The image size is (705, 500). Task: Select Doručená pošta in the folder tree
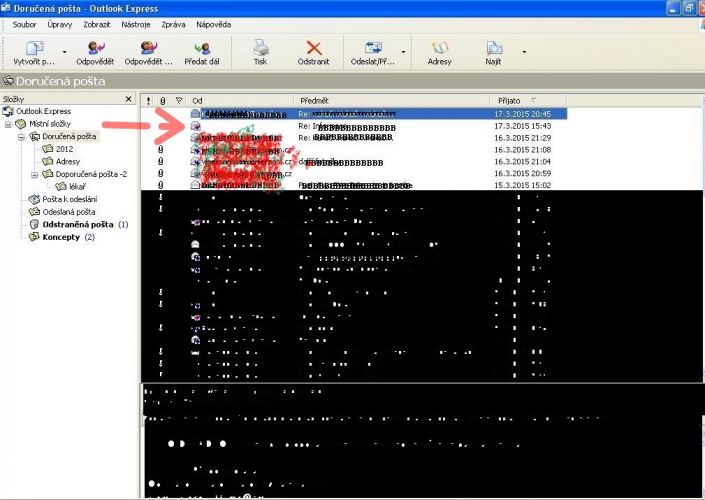[x=69, y=136]
